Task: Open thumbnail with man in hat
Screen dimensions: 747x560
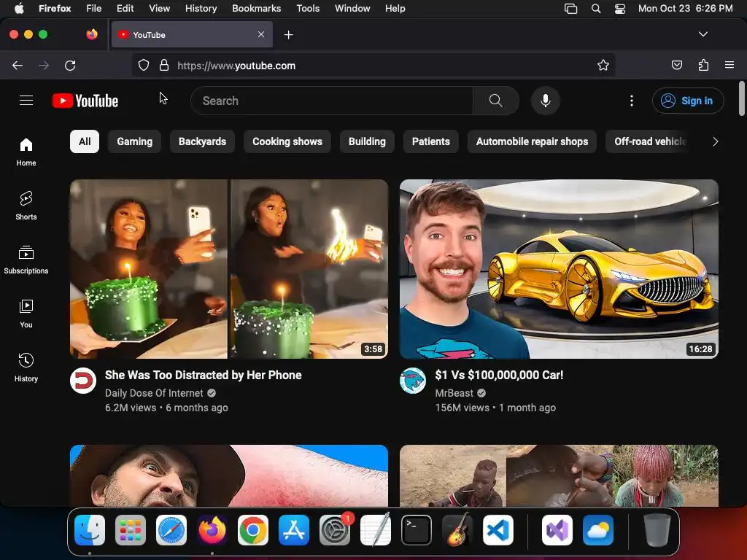Action: (x=229, y=475)
